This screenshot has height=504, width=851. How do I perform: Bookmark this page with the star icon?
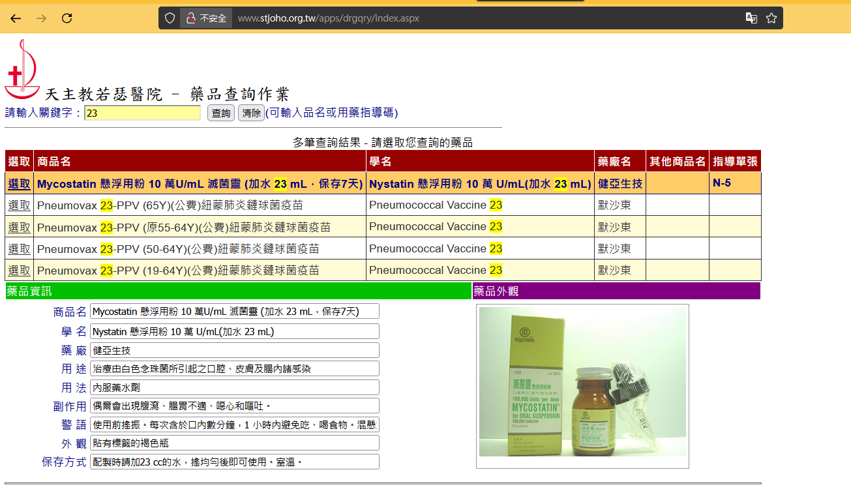(x=771, y=18)
